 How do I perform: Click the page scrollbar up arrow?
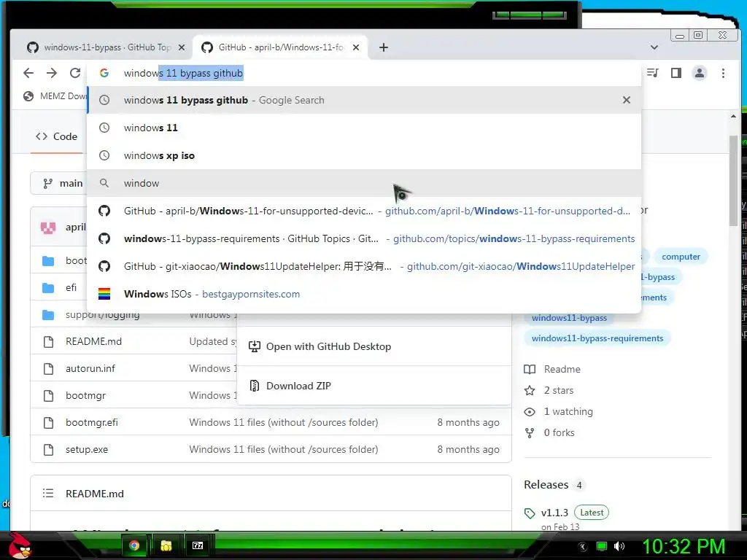coord(733,116)
